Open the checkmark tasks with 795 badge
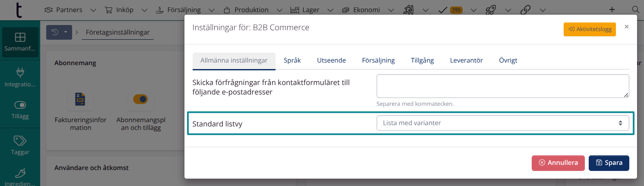This screenshot has height=186, width=644. point(450,9)
